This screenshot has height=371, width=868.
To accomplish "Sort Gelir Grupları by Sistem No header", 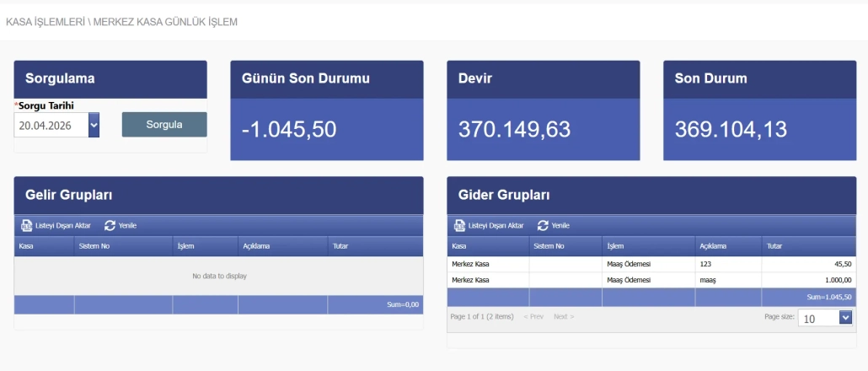I will point(94,246).
